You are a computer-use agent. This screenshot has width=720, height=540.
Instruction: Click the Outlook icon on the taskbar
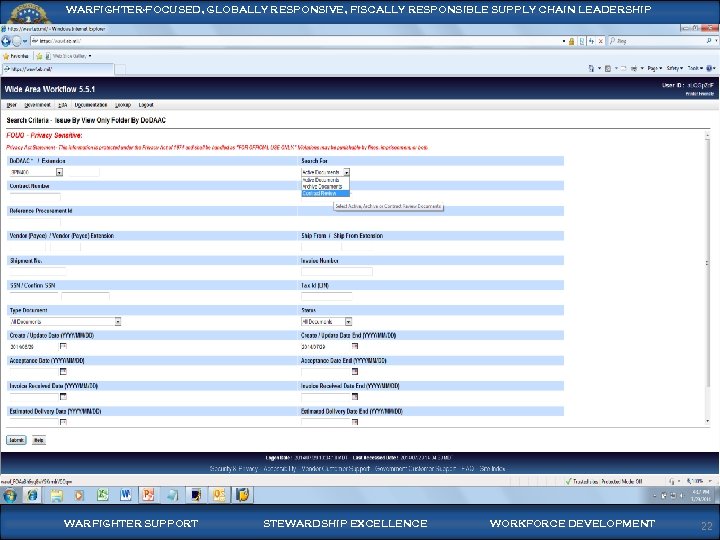pos(219,495)
